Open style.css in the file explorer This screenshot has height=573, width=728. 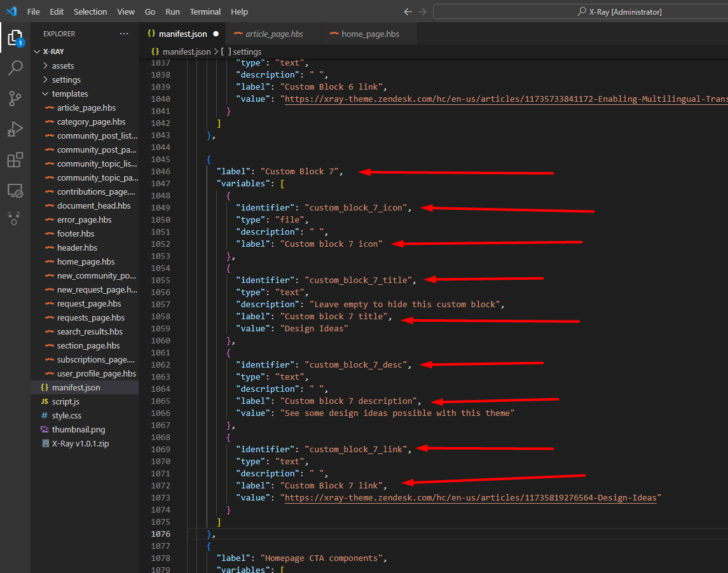(66, 415)
